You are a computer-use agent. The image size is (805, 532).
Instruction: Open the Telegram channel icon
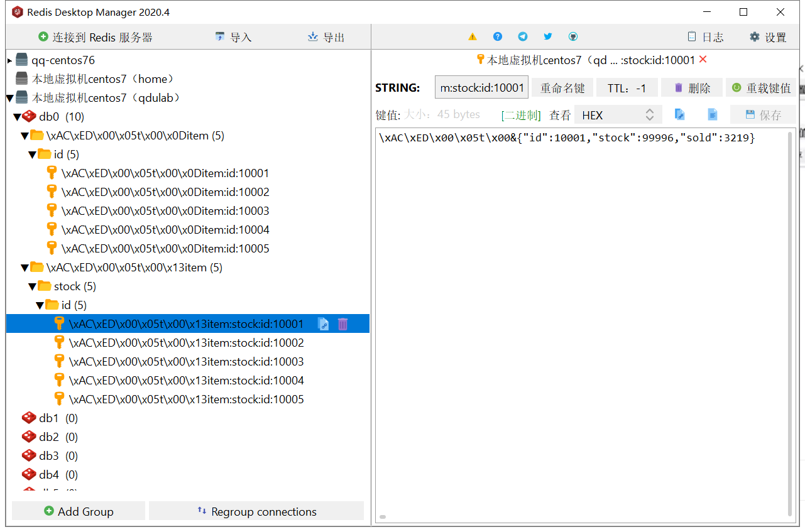point(523,37)
